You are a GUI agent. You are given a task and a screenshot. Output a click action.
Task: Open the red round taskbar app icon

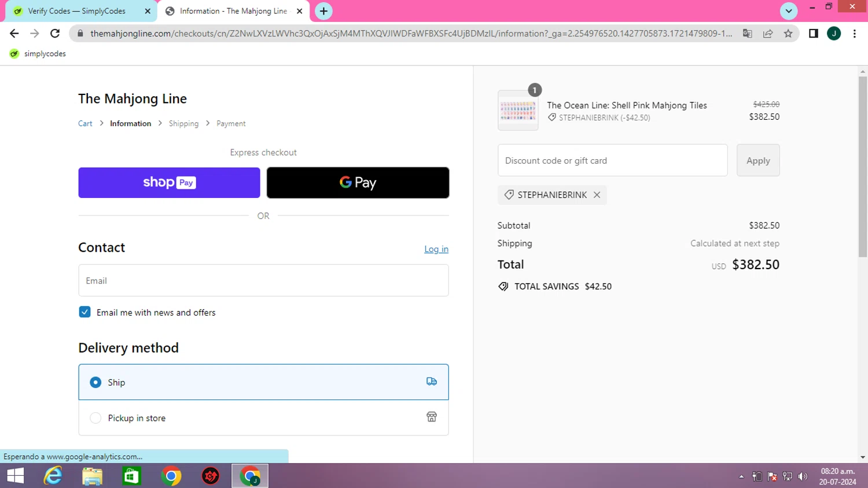coord(211,476)
